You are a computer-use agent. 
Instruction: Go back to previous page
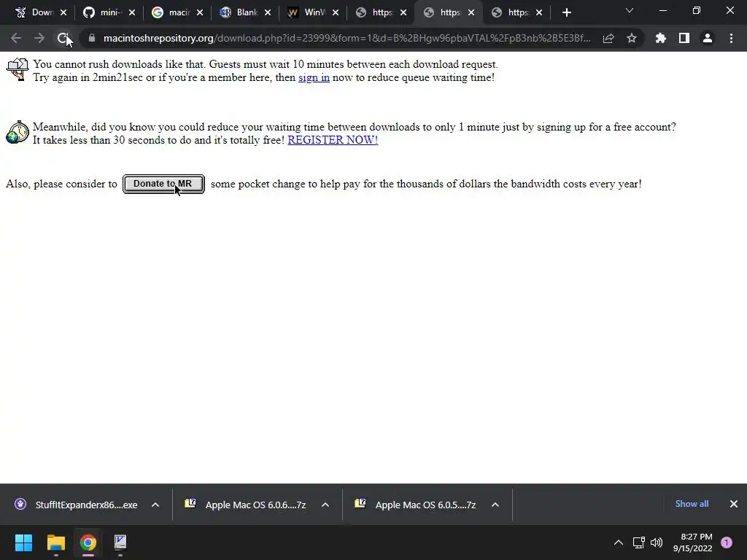coord(16,38)
